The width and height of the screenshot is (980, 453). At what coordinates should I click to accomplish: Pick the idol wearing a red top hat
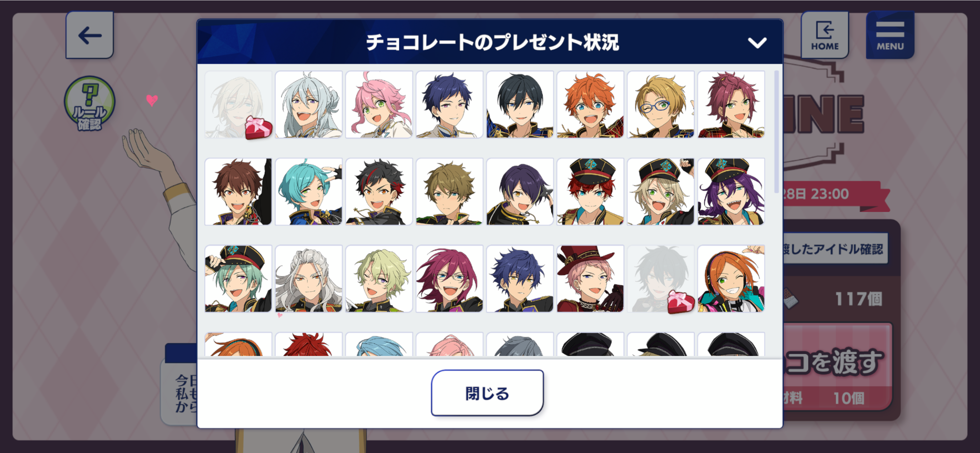(x=590, y=279)
